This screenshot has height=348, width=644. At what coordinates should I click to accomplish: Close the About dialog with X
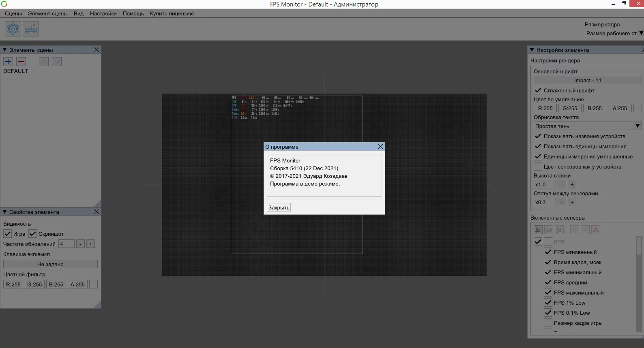click(x=380, y=147)
